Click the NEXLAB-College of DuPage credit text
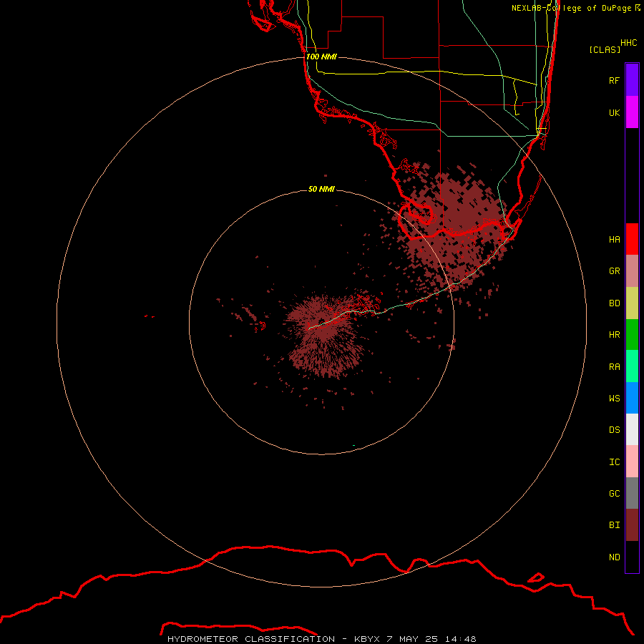 pos(576,8)
